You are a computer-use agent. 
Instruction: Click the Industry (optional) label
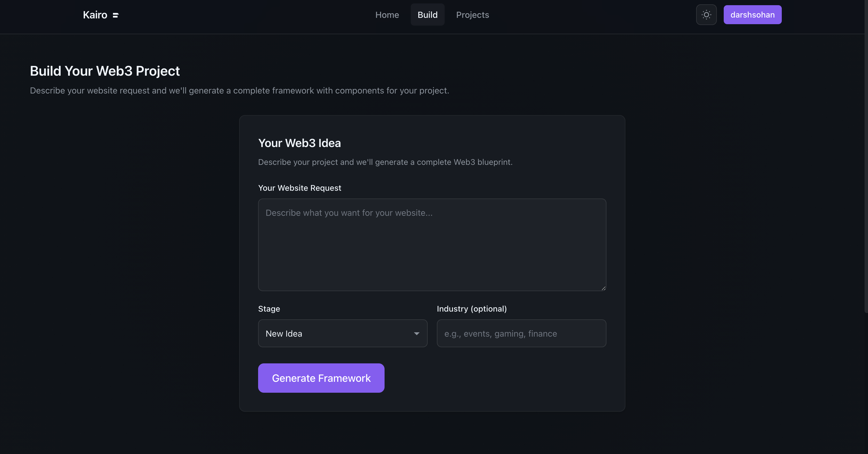pyautogui.click(x=471, y=309)
